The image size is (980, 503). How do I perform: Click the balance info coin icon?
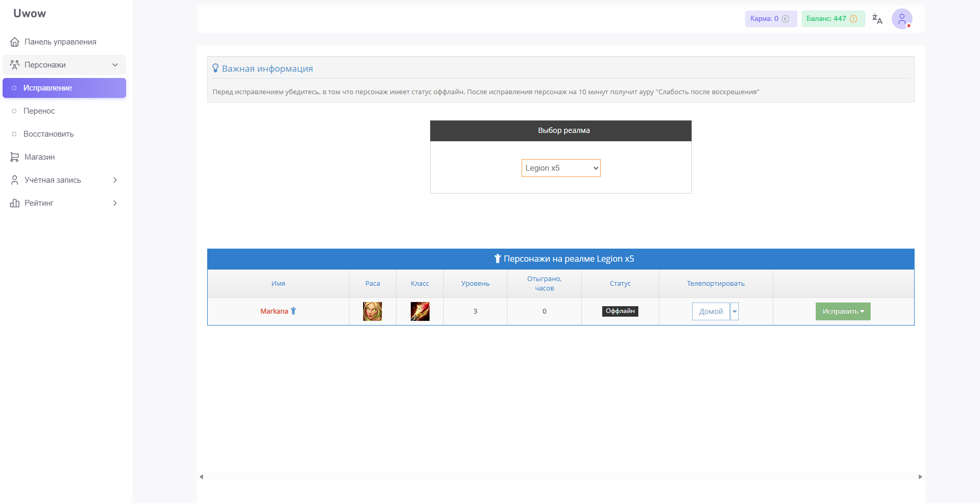pyautogui.click(x=853, y=19)
